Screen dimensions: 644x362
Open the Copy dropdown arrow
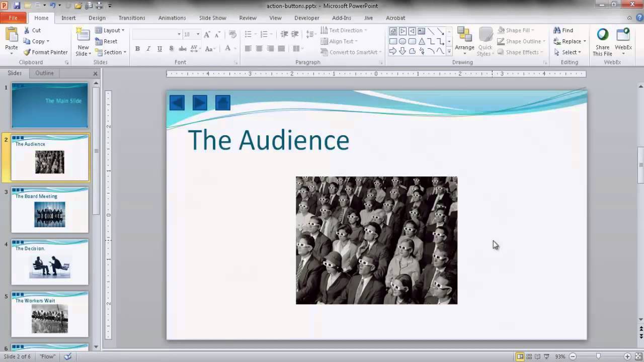(48, 42)
